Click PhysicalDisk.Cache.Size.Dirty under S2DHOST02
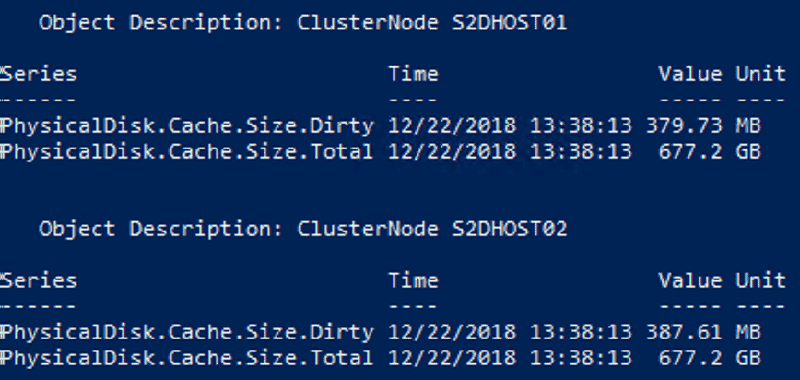 187,333
